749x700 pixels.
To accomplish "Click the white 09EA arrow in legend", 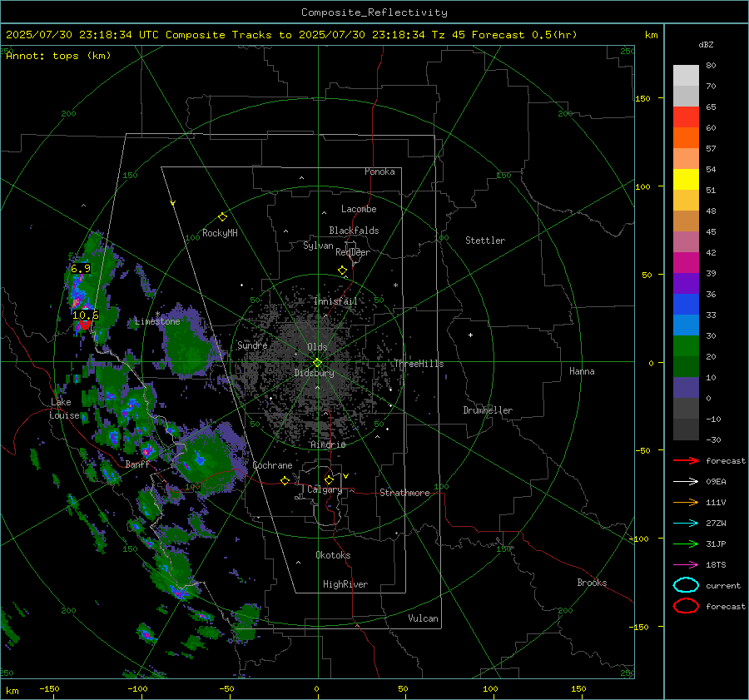I will click(x=686, y=481).
